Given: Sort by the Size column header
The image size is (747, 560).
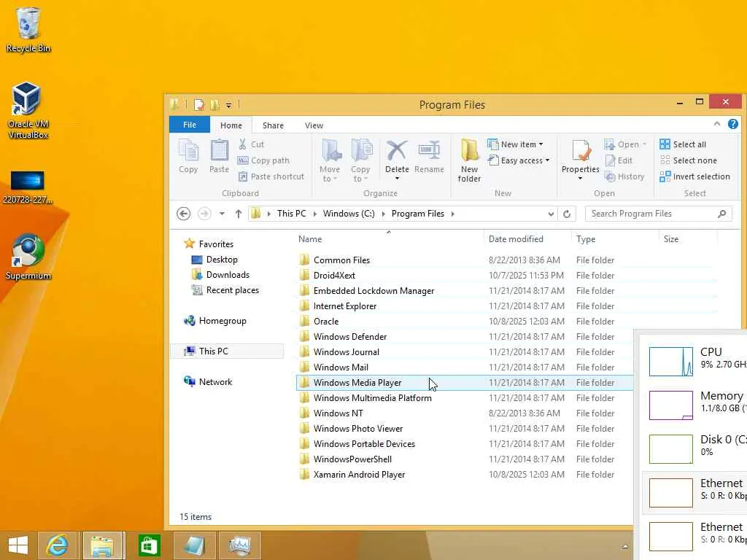Looking at the screenshot, I should [x=671, y=239].
